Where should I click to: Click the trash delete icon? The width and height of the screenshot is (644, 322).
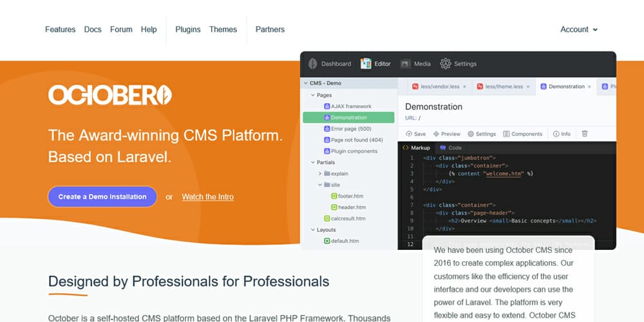pyautogui.click(x=585, y=134)
